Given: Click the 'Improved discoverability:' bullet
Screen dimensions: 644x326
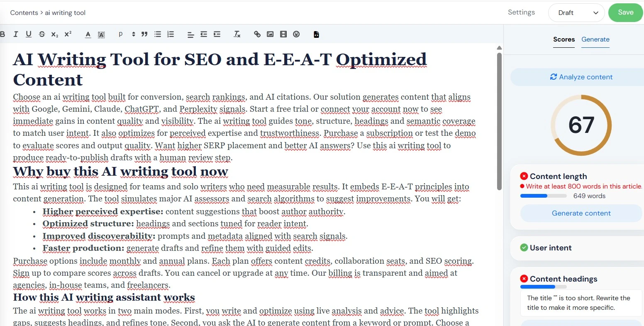Looking at the screenshot, I should pos(99,236).
